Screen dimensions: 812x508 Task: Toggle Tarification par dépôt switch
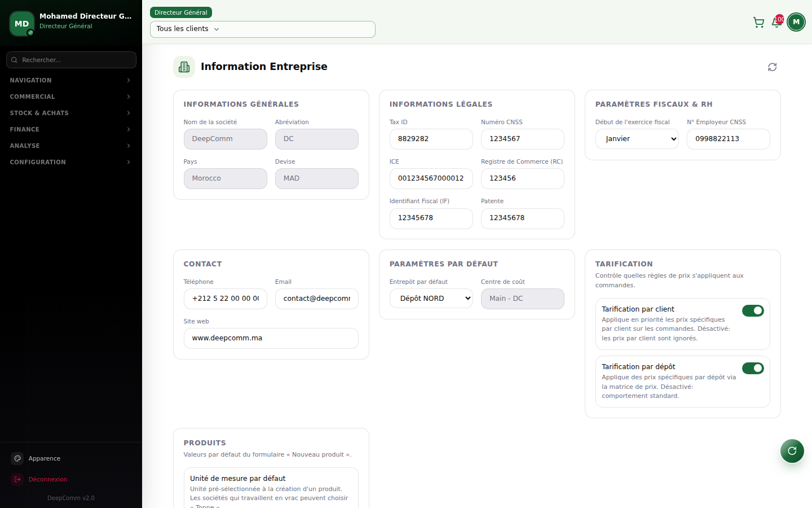[753, 368]
